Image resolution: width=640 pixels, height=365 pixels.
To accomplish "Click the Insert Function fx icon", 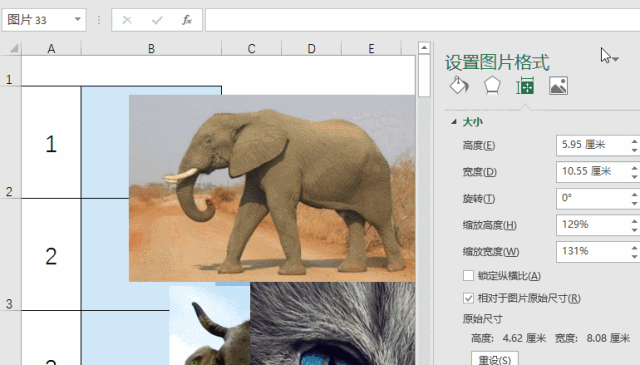I will click(187, 20).
